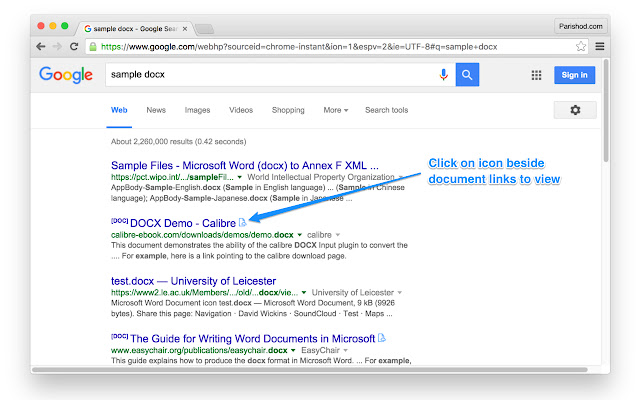Switch to Images results tab
640x400 pixels.
point(197,110)
